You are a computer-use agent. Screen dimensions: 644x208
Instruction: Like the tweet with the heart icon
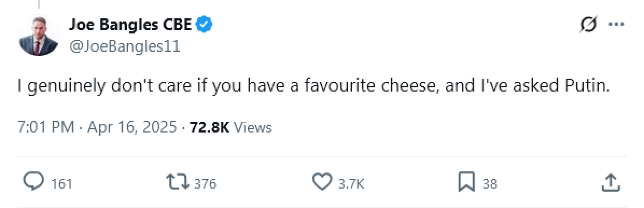[322, 182]
